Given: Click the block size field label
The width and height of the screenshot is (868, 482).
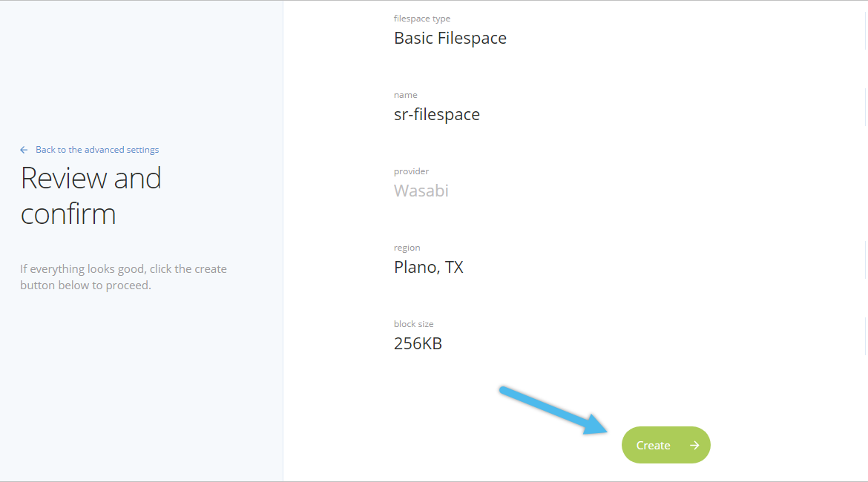Looking at the screenshot, I should click(x=413, y=324).
